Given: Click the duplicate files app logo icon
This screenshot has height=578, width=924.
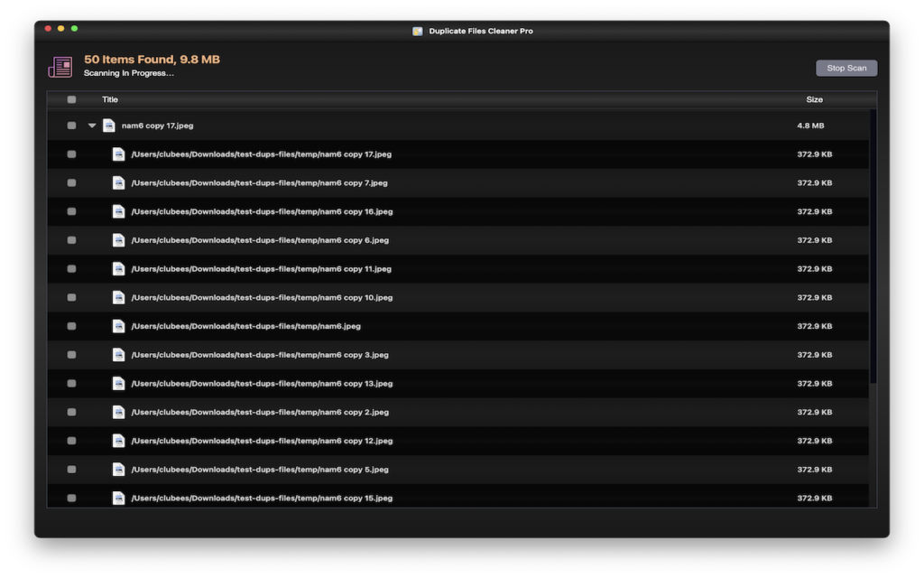Looking at the screenshot, I should (60, 67).
